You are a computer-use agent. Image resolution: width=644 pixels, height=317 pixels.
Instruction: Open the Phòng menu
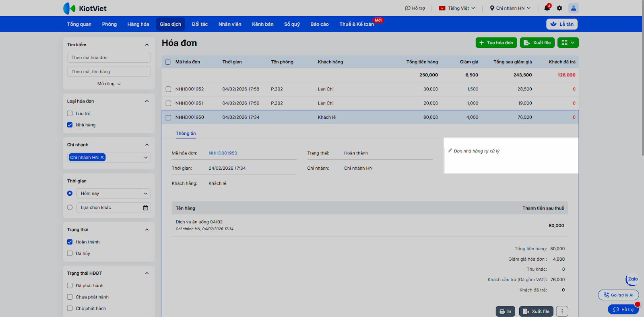coord(109,24)
